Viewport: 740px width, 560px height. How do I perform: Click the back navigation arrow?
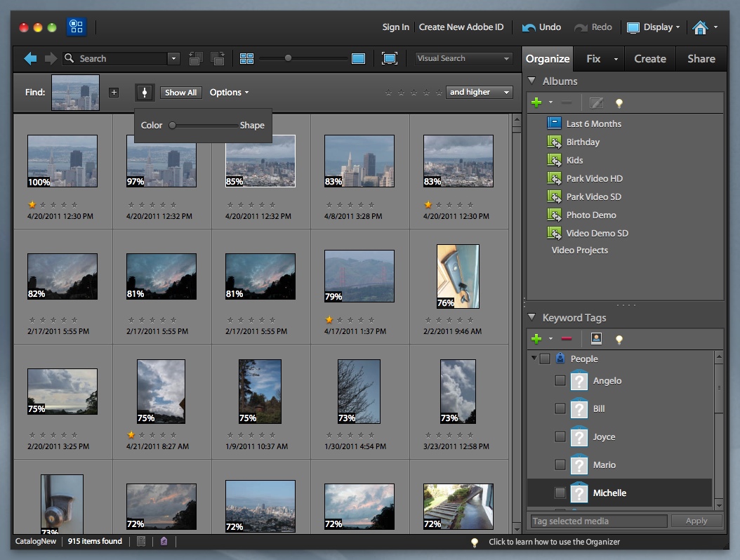click(30, 59)
